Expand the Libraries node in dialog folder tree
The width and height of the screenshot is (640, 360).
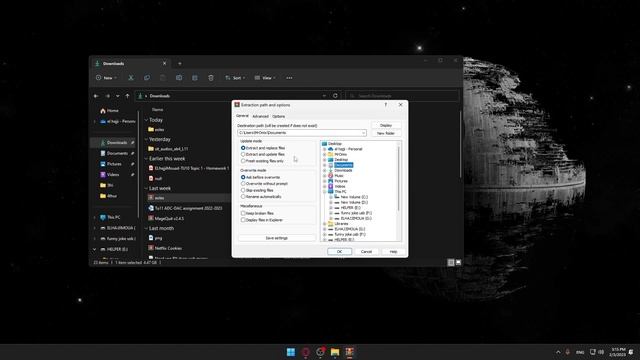(324, 224)
